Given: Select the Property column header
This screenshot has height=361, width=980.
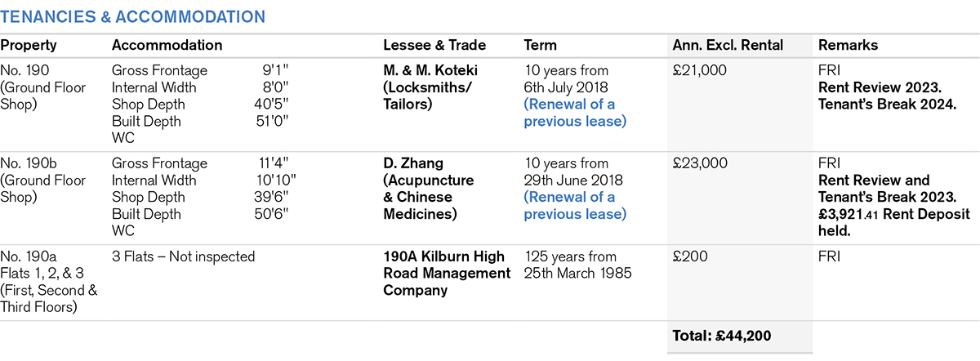Looking at the screenshot, I should pyautogui.click(x=29, y=46).
